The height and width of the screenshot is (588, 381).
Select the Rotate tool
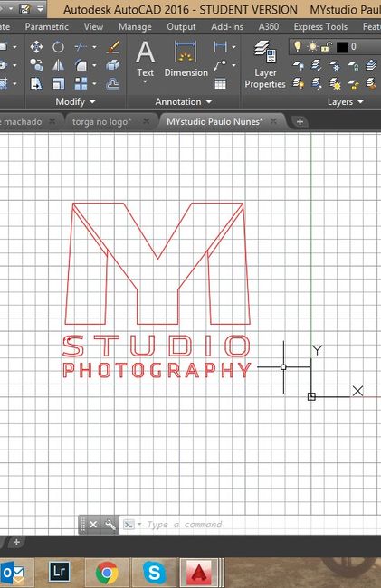tap(58, 47)
